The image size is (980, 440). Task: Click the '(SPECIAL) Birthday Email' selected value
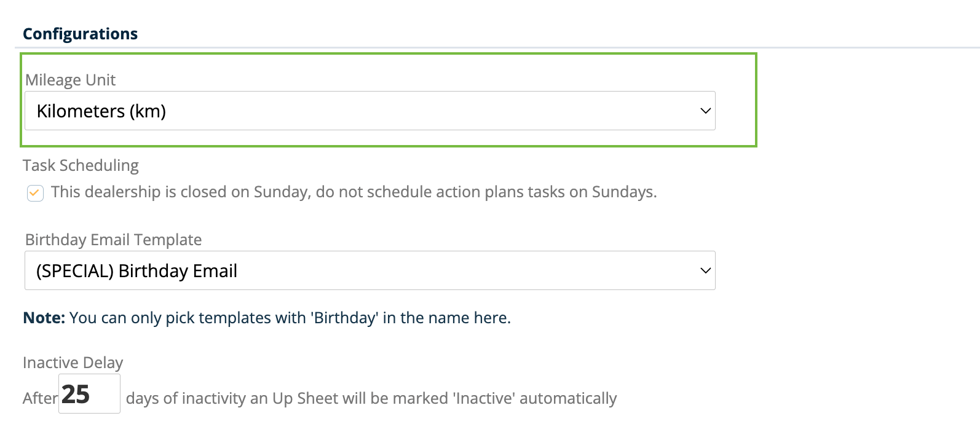(136, 271)
